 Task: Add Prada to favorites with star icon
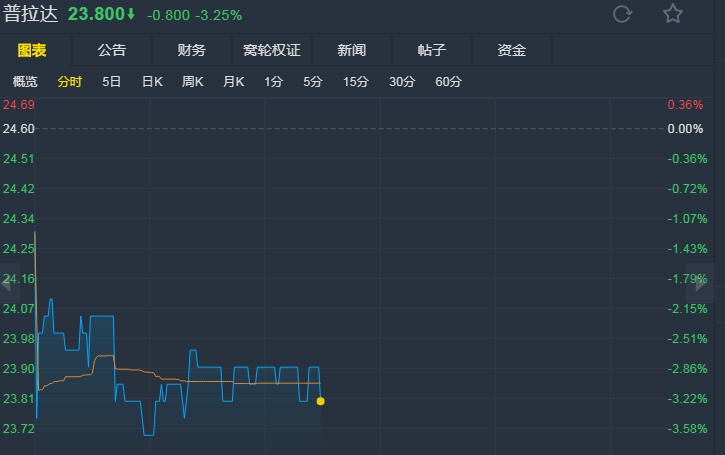(x=673, y=14)
